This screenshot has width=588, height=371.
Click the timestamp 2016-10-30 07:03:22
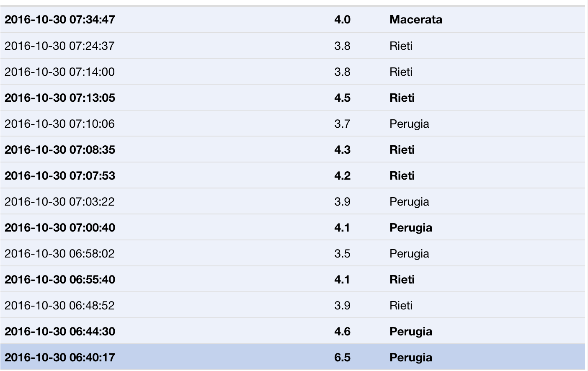[59, 202]
